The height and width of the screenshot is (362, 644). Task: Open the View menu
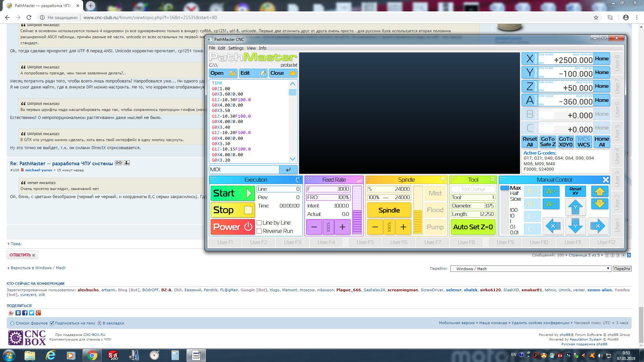(251, 48)
